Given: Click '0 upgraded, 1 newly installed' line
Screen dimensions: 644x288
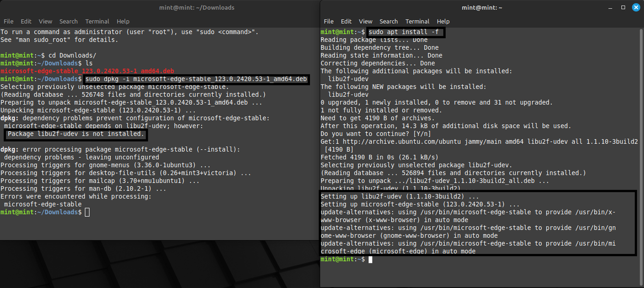Looking at the screenshot, I should (436, 103).
